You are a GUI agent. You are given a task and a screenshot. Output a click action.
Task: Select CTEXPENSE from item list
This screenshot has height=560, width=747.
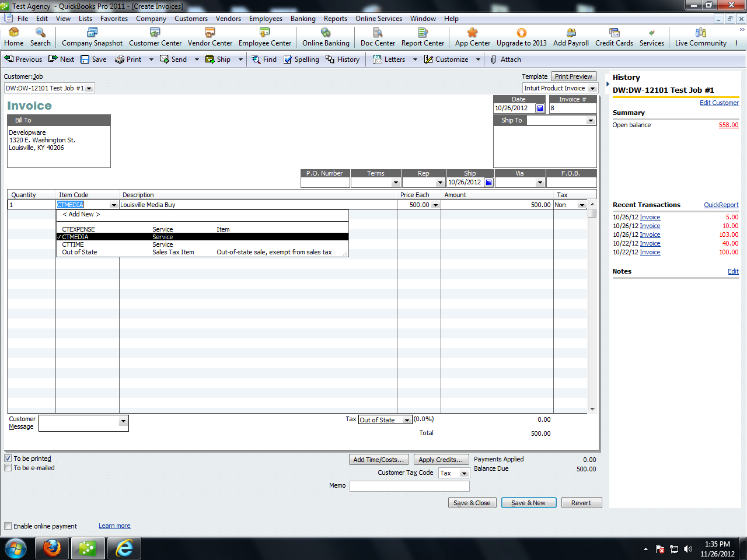[203, 229]
